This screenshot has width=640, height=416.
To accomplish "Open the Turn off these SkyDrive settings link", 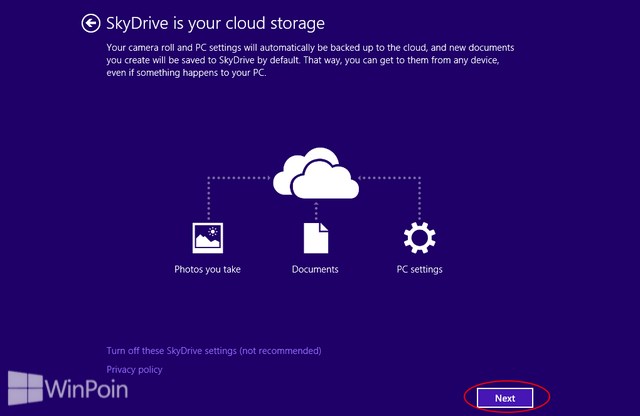I will tap(214, 351).
